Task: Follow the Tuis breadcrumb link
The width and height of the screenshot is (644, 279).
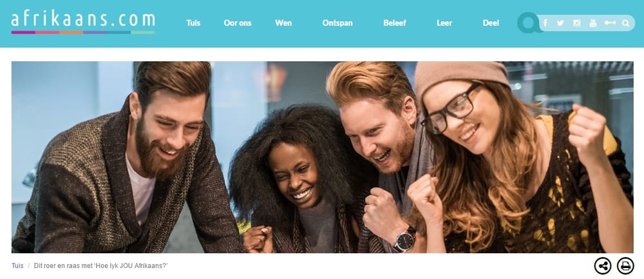Action: (17, 266)
